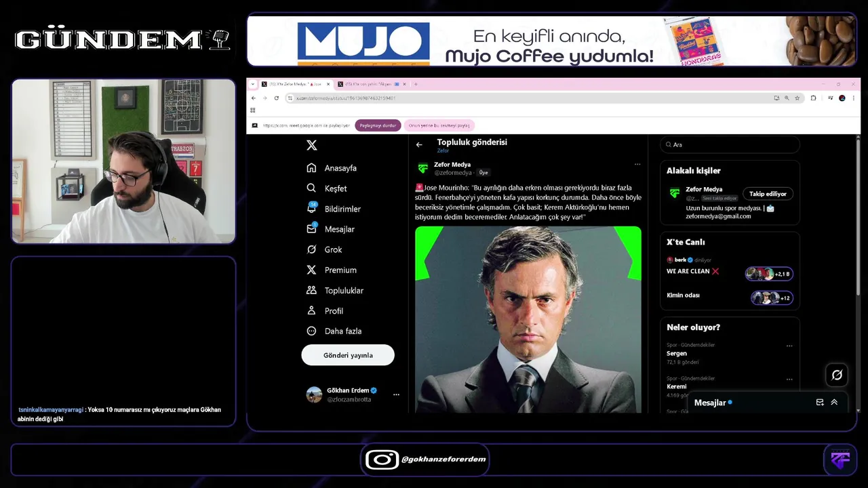Viewport: 868px width, 488px height.
Task: Open Bildirimler bell icon
Action: click(311, 209)
